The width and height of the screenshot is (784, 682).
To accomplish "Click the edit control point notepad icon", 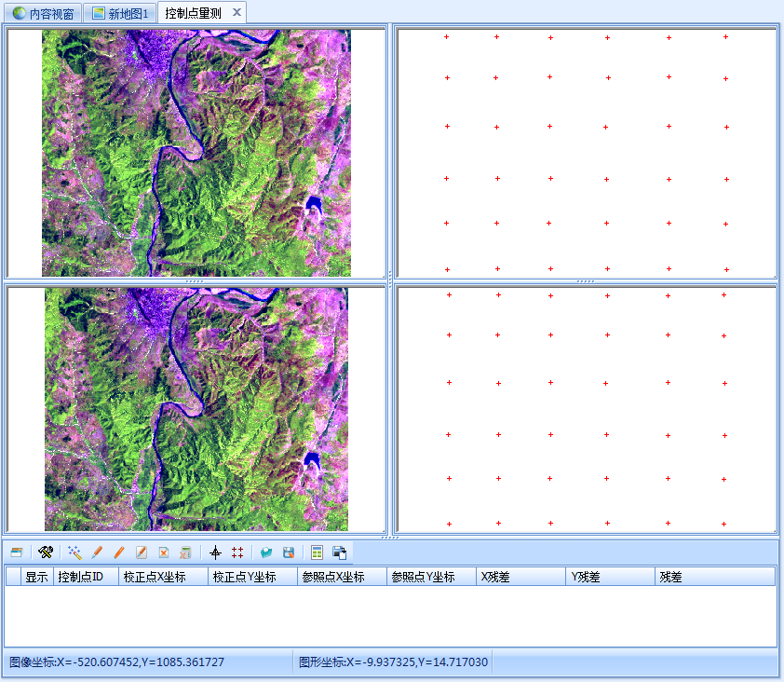I will click(x=142, y=552).
